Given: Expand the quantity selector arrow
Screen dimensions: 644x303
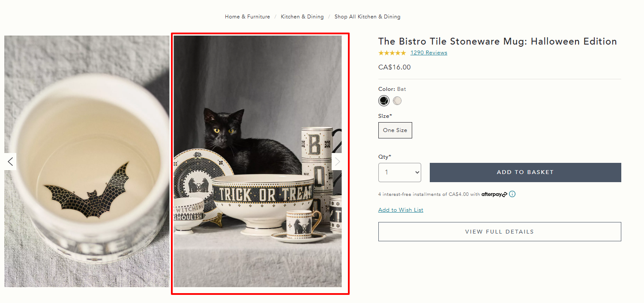Looking at the screenshot, I should coord(415,172).
